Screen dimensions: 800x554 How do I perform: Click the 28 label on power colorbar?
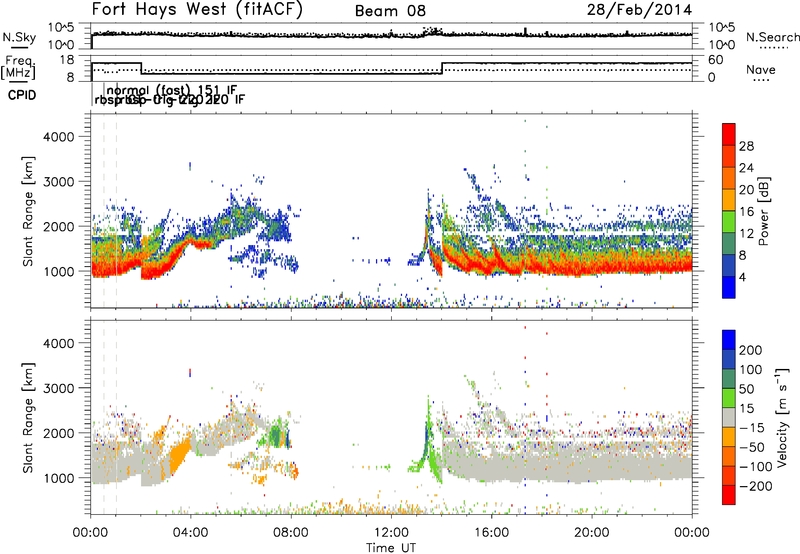[746, 146]
